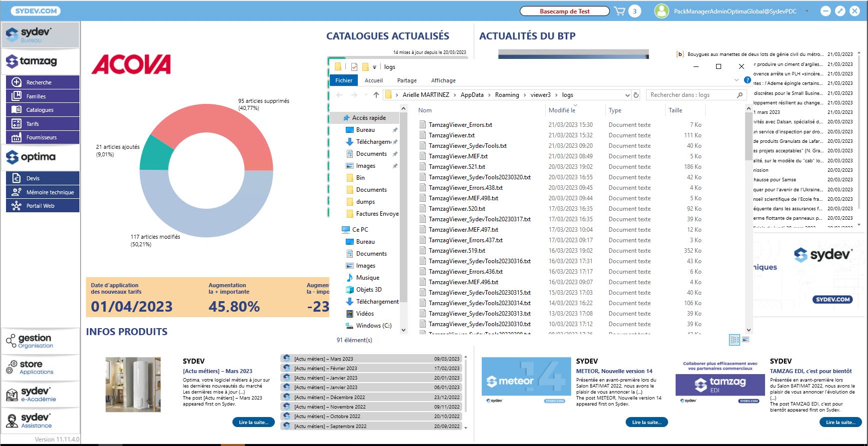868x446 pixels.
Task: Click AppData in the breadcrumb path
Action: 472,95
